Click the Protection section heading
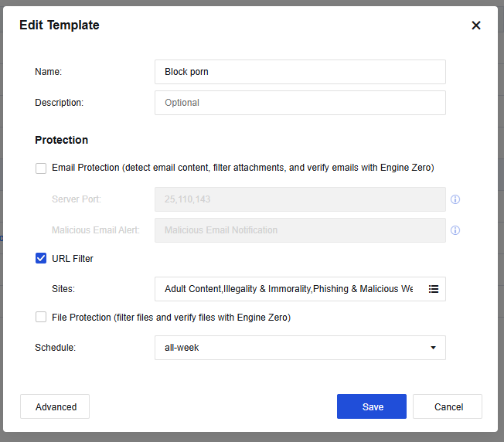 [x=62, y=140]
